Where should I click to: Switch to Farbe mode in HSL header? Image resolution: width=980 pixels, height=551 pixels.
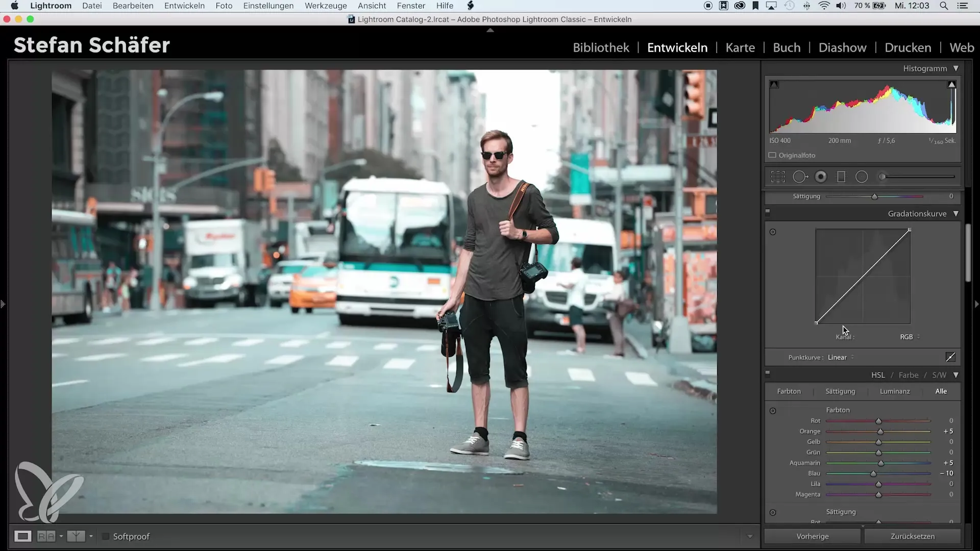[x=908, y=375]
